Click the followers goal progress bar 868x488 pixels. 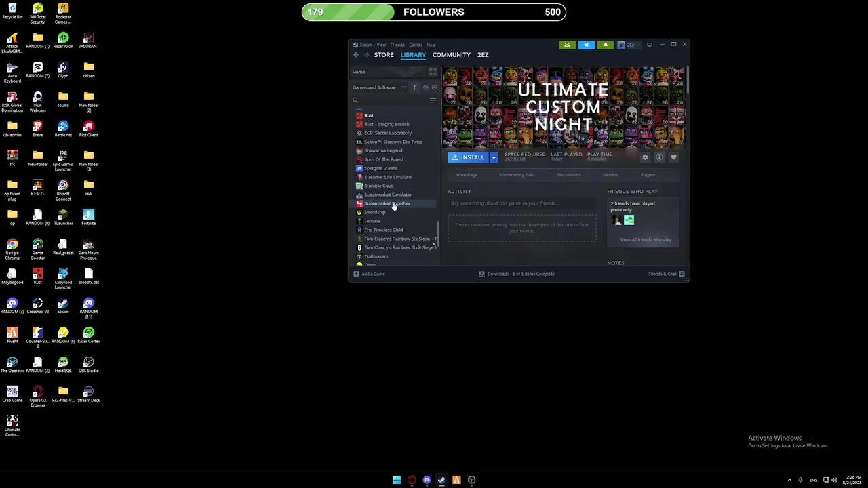pyautogui.click(x=433, y=12)
